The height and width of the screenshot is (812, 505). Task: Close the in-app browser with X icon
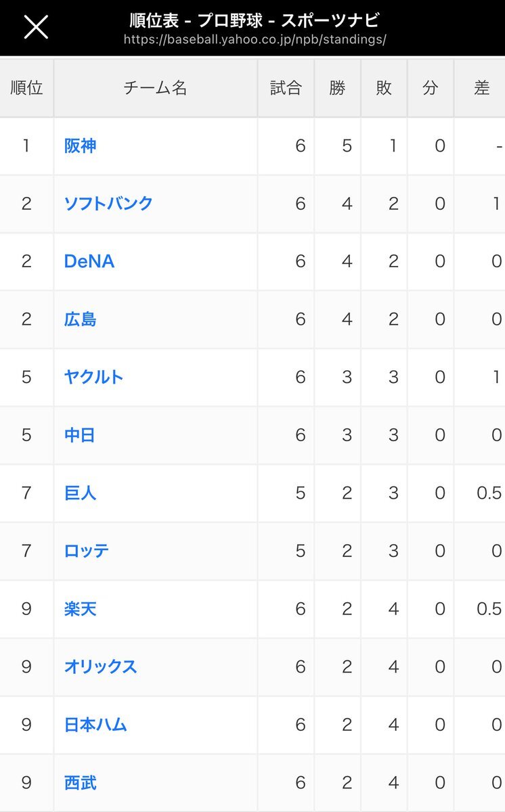pyautogui.click(x=36, y=27)
